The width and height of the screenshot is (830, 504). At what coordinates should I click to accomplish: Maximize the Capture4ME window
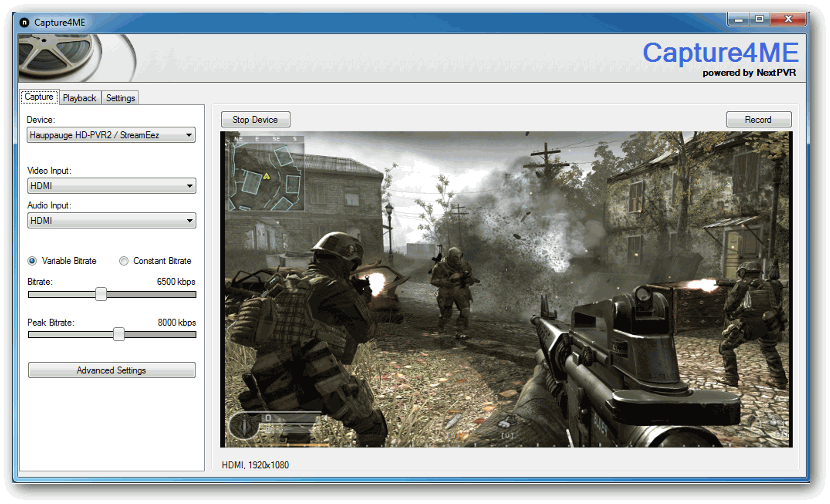pos(760,20)
